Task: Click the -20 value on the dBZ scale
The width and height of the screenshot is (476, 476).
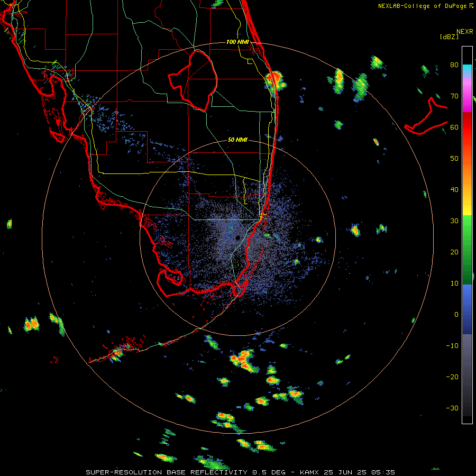Action: point(452,377)
